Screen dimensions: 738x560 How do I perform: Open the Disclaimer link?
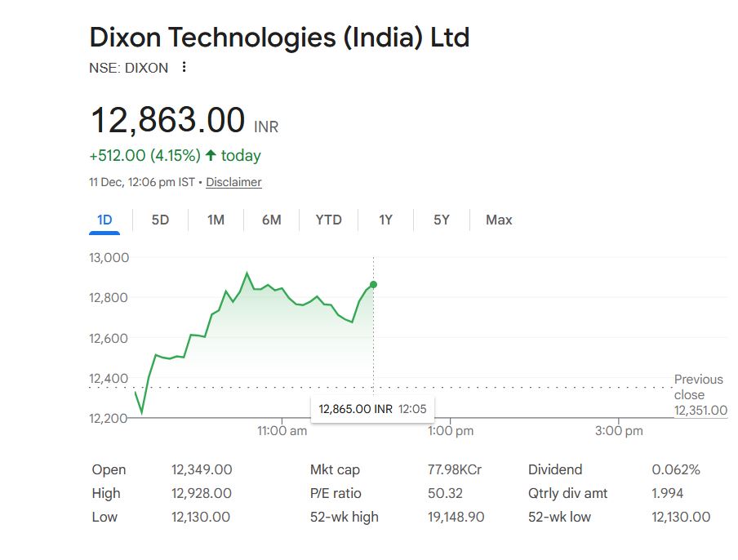tap(233, 182)
